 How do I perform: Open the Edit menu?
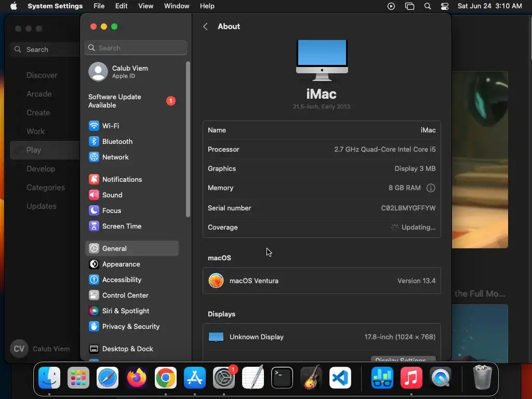click(121, 6)
